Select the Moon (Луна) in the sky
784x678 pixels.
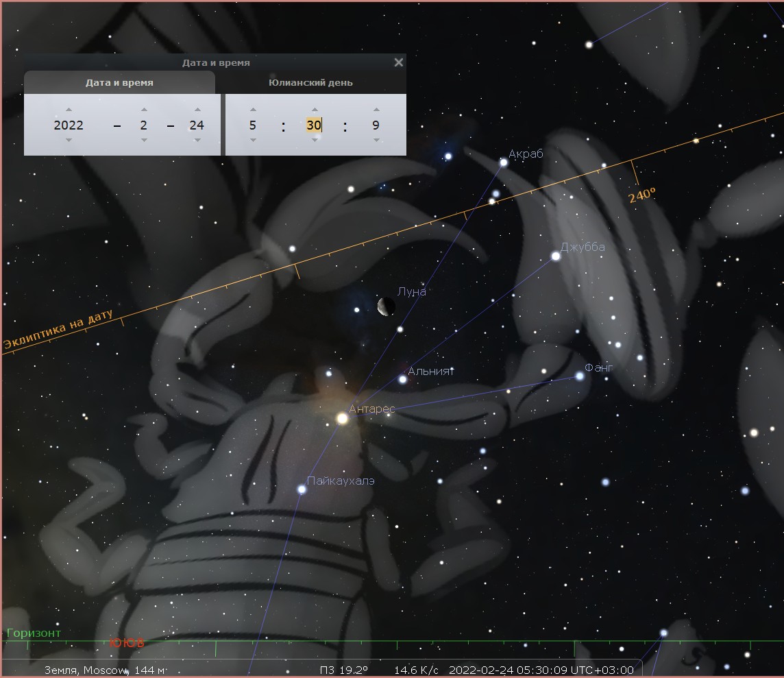pos(386,307)
